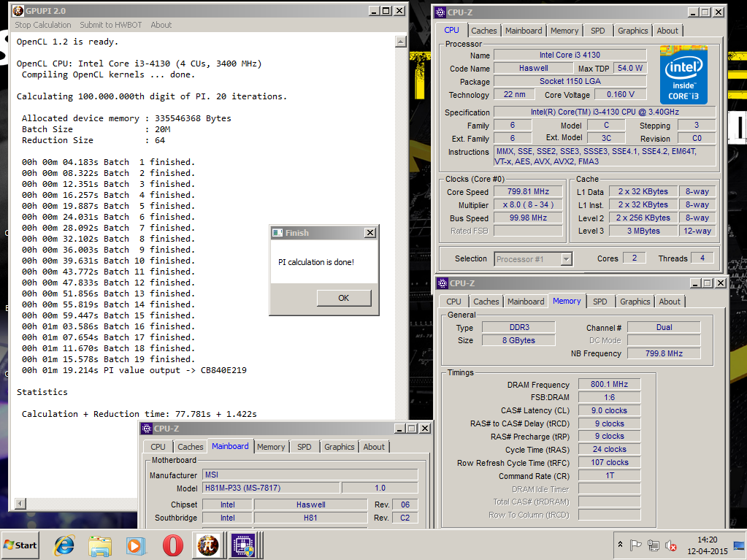Click GPUPI horizontal scrollbar left arrow
This screenshot has height=560, width=747.
pyautogui.click(x=20, y=503)
